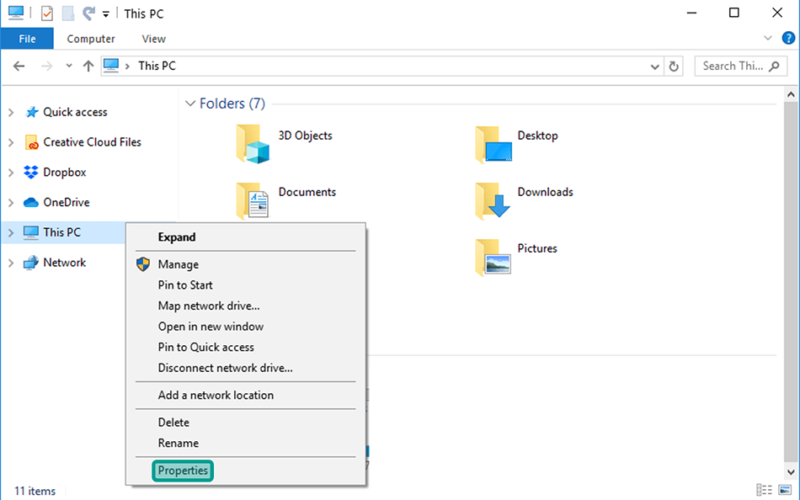Click the Undo icon in the title bar

coord(89,13)
